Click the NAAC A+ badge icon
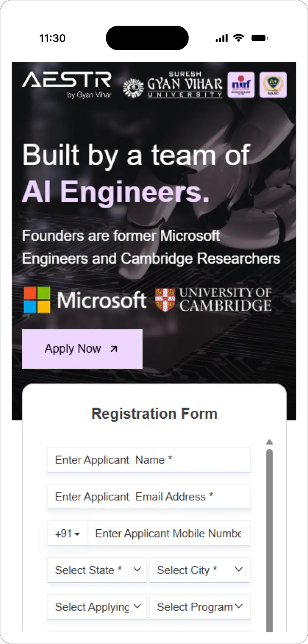The width and height of the screenshot is (308, 644). tap(273, 85)
